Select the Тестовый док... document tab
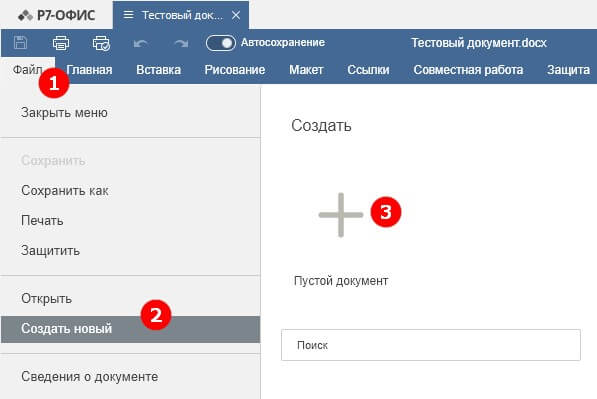The height and width of the screenshot is (399, 597). pos(182,15)
